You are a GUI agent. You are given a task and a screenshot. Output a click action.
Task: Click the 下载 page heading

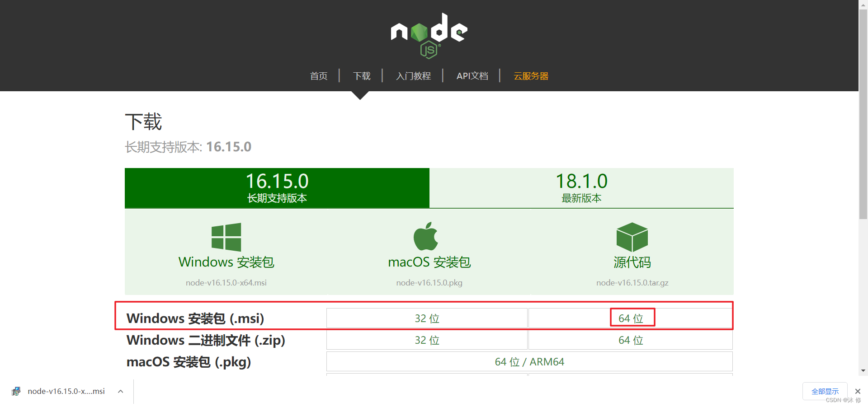(143, 122)
